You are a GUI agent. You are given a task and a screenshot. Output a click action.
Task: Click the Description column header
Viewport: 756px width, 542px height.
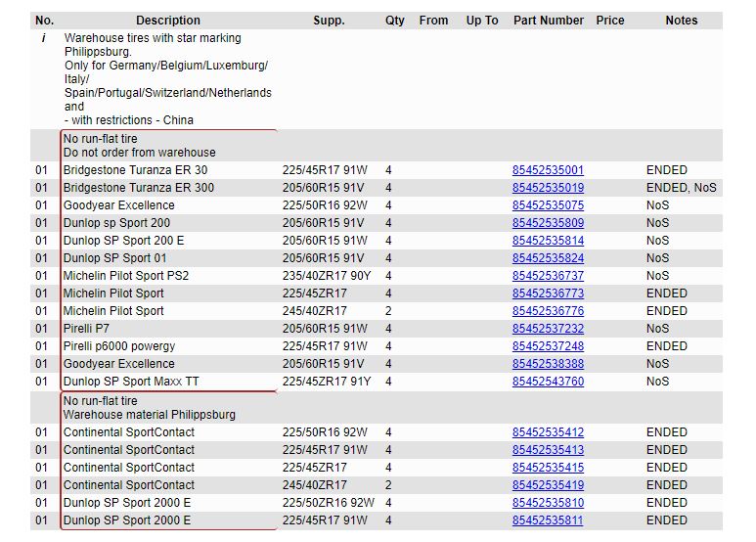click(x=168, y=21)
